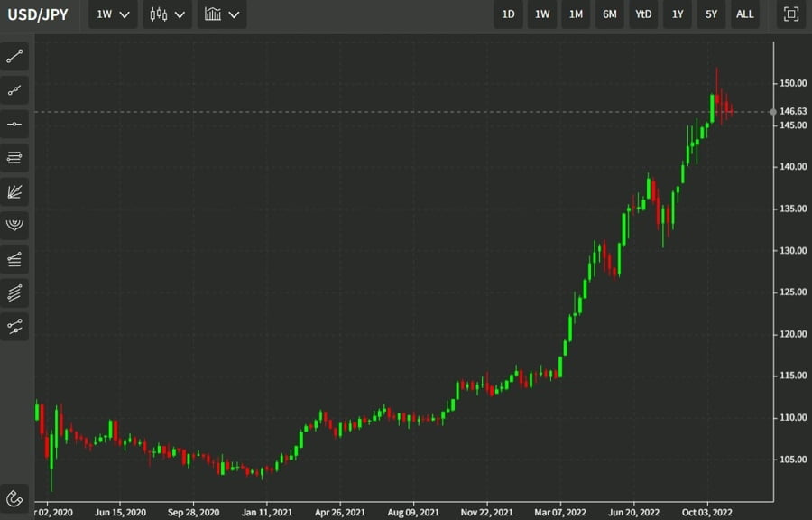Select the horizontal line drawing tool
This screenshot has width=812, height=520.
[x=14, y=124]
